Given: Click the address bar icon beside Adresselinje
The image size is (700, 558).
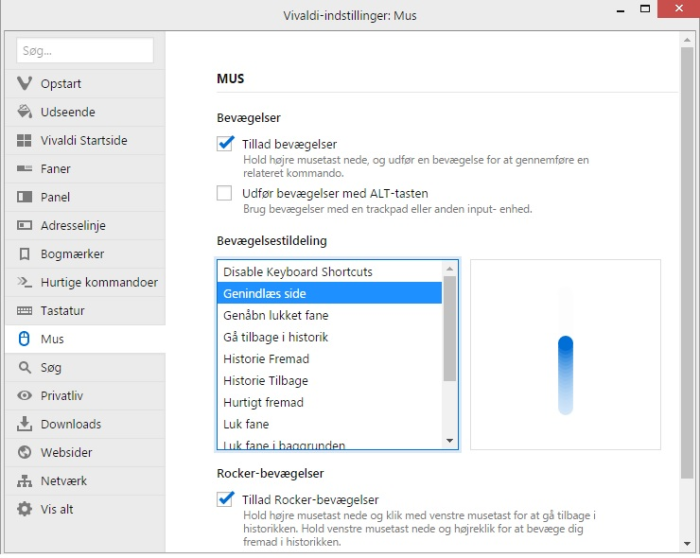Looking at the screenshot, I should click(24, 225).
